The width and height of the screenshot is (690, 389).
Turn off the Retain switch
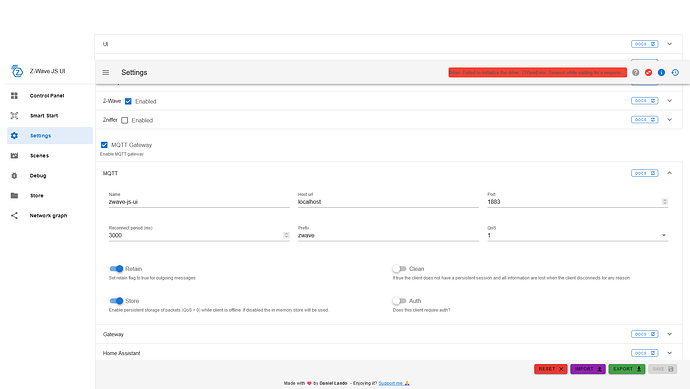coord(116,268)
